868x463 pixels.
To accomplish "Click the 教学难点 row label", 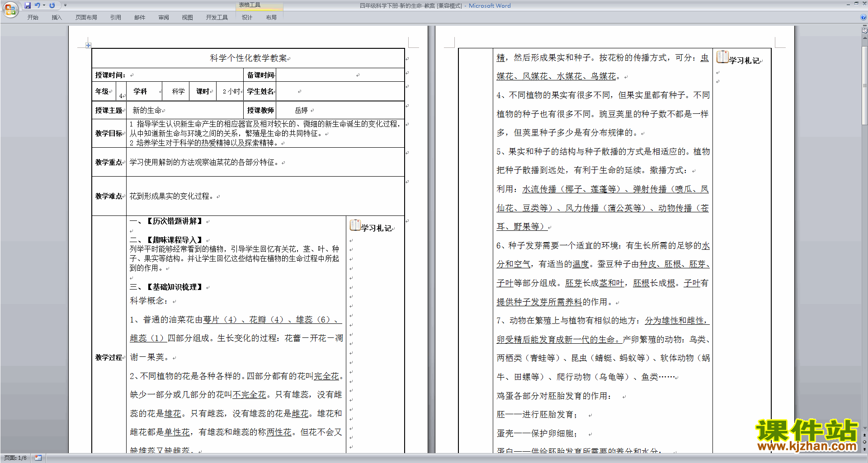I will click(x=108, y=196).
